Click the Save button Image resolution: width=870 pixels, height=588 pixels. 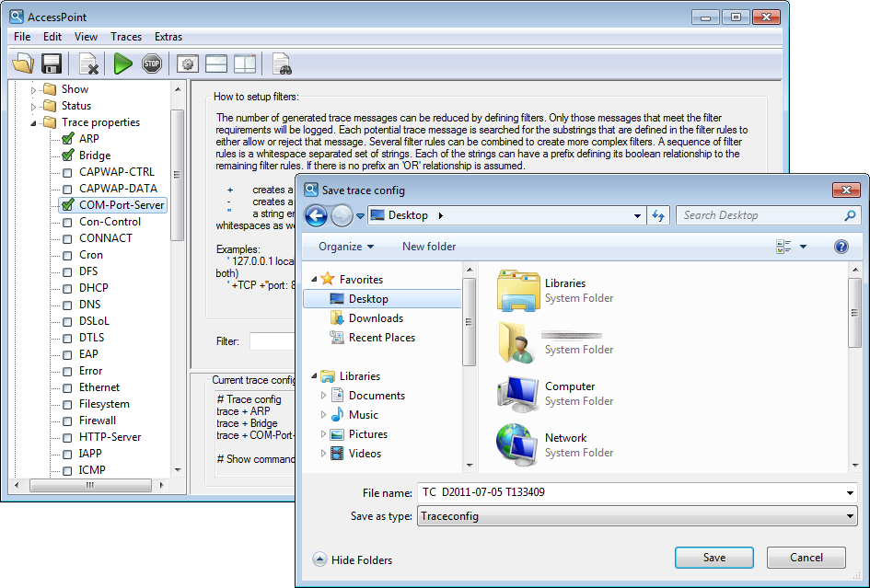tap(713, 558)
